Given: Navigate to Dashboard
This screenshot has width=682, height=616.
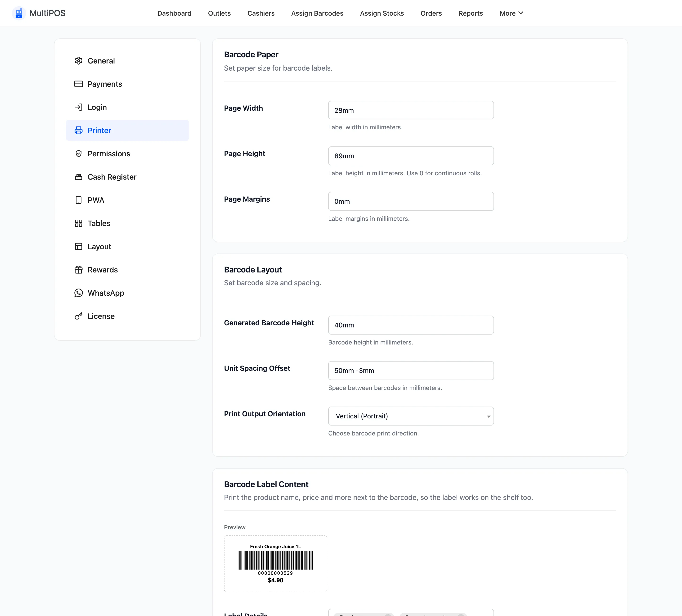Looking at the screenshot, I should [x=174, y=13].
